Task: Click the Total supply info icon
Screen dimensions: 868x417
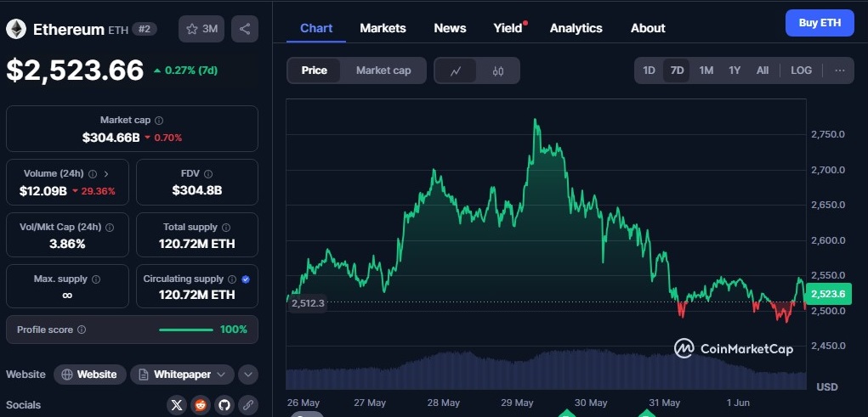Action: point(226,228)
